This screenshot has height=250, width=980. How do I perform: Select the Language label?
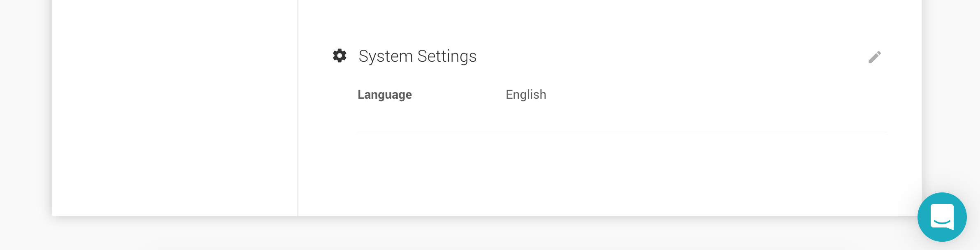(384, 95)
